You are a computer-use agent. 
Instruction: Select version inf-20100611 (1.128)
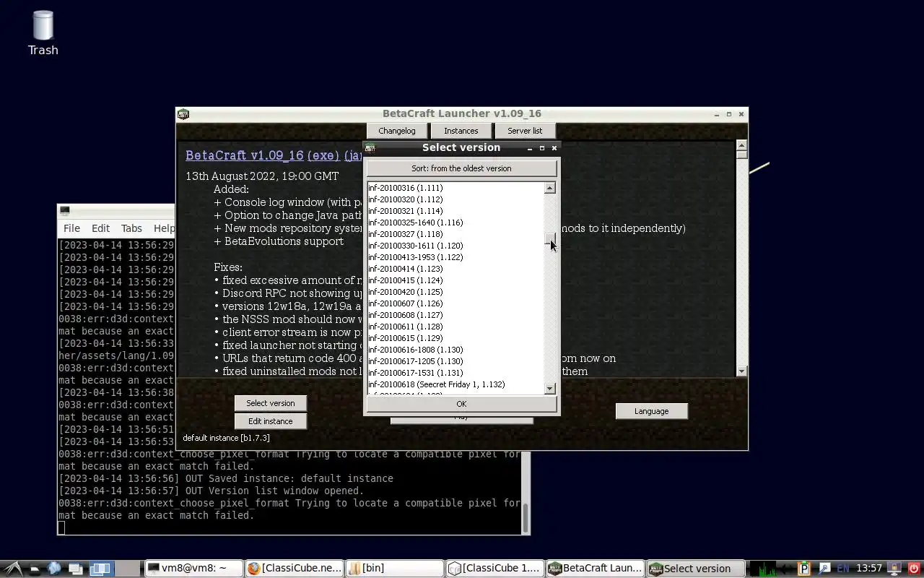(x=456, y=327)
